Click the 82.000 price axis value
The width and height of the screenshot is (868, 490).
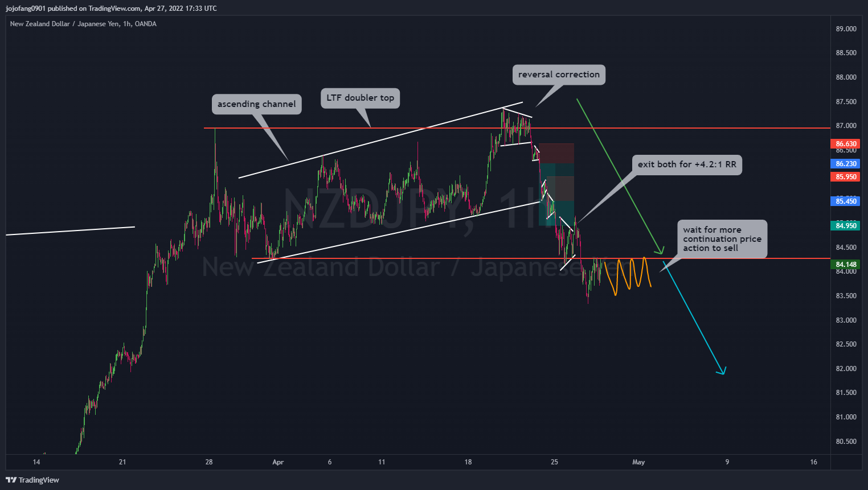tap(846, 369)
